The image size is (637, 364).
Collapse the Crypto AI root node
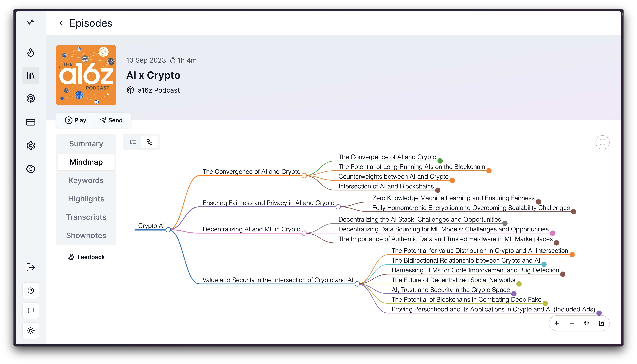tap(168, 230)
